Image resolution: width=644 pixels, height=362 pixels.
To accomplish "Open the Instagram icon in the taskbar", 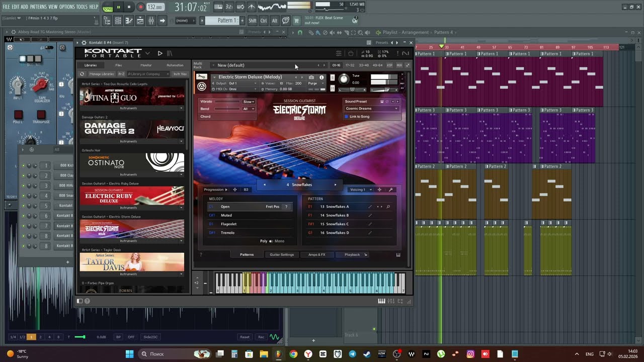I will (x=470, y=354).
